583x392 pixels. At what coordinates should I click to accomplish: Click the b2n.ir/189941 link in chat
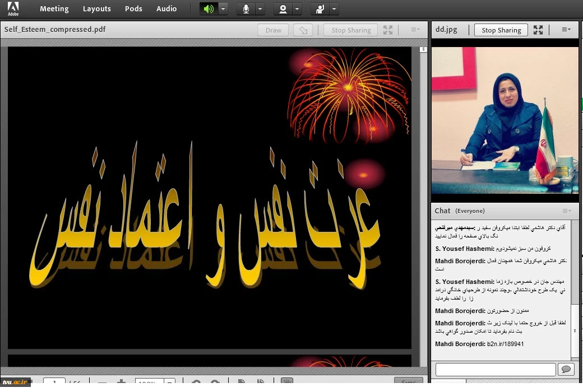pos(505,344)
